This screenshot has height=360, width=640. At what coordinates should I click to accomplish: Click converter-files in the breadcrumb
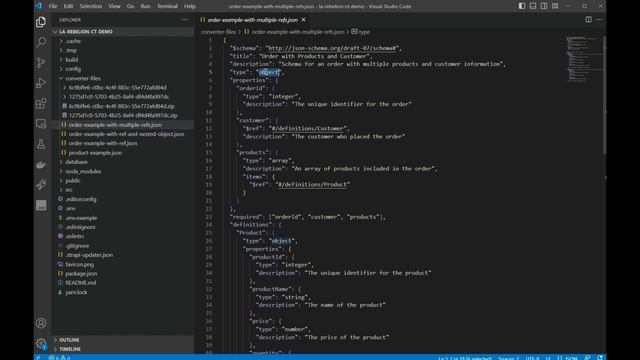click(218, 32)
